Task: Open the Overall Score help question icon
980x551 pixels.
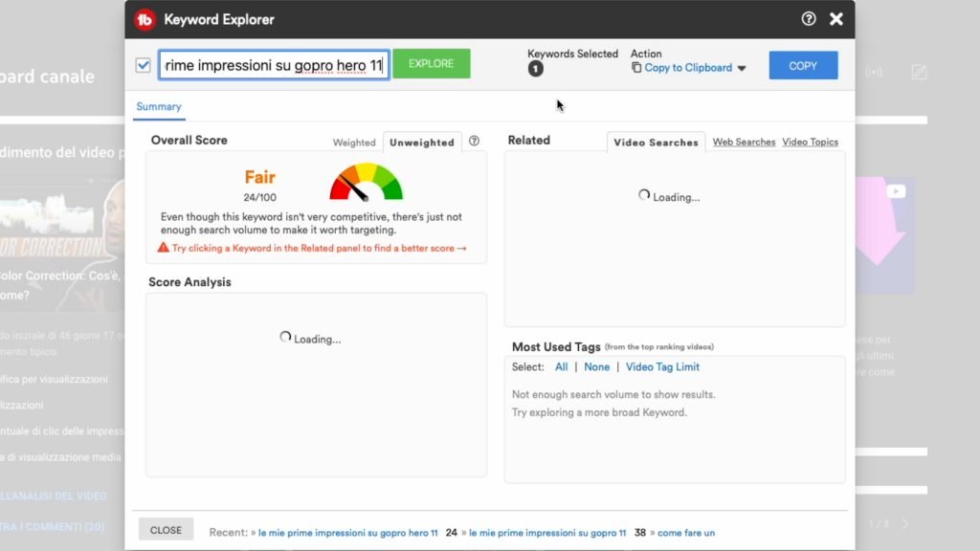Action: (x=475, y=142)
